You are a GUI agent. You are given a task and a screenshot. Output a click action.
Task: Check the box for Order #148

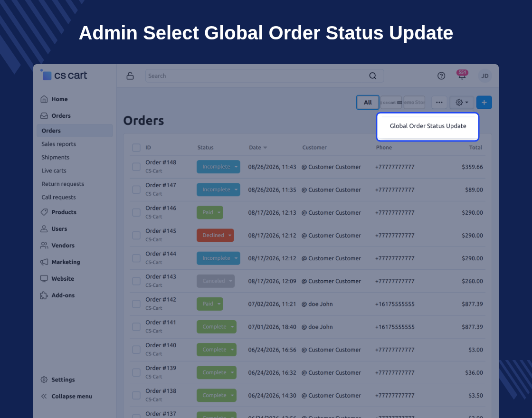pyautogui.click(x=136, y=167)
